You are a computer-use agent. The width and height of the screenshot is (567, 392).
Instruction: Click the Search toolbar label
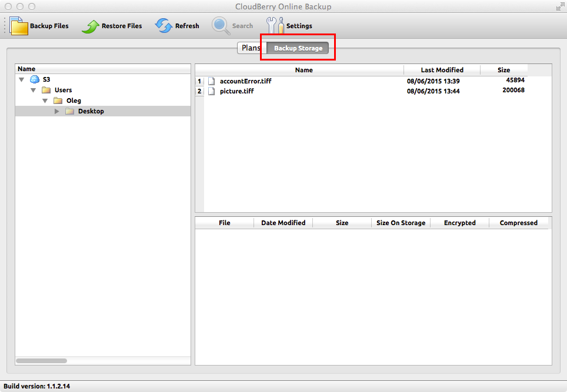point(242,26)
